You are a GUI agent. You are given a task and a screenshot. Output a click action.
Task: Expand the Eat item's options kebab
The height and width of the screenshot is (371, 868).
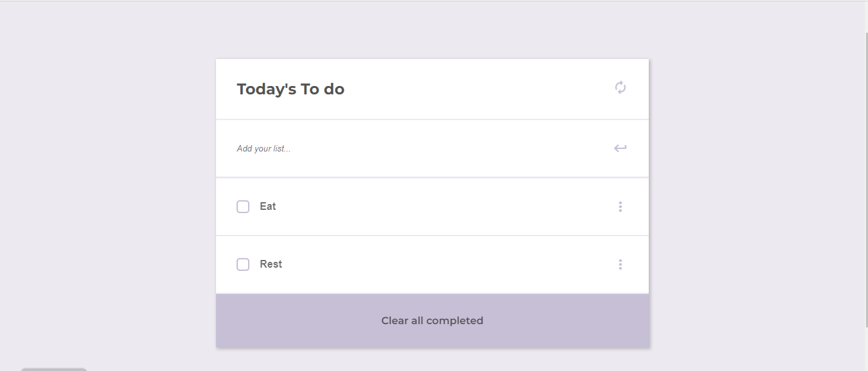620,207
